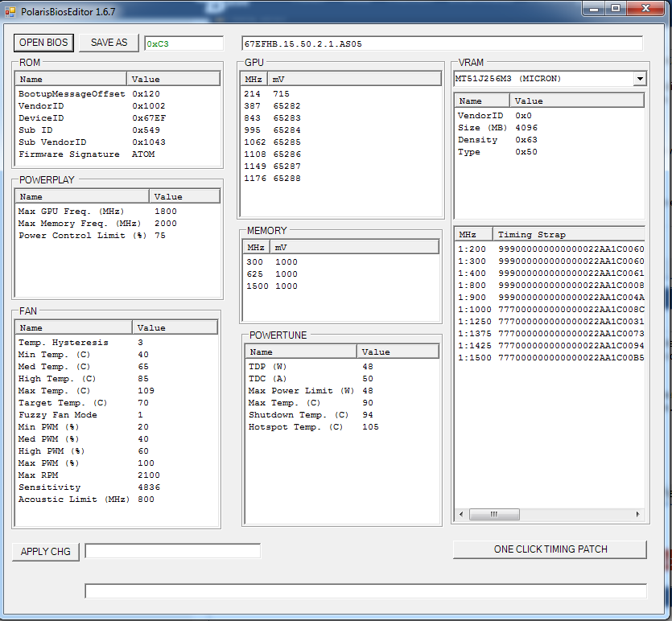Click the input field beside APPLY CHG

[x=173, y=551]
